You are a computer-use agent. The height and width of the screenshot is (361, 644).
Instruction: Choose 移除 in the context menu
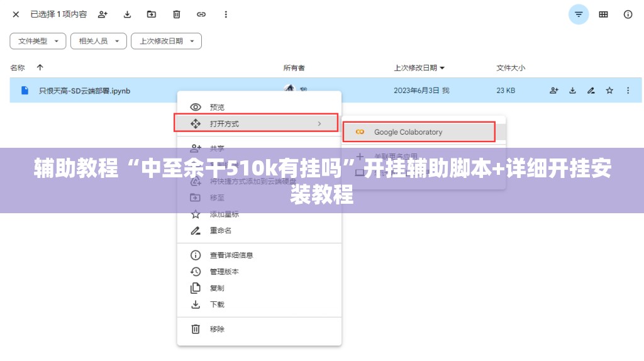[x=259, y=329]
